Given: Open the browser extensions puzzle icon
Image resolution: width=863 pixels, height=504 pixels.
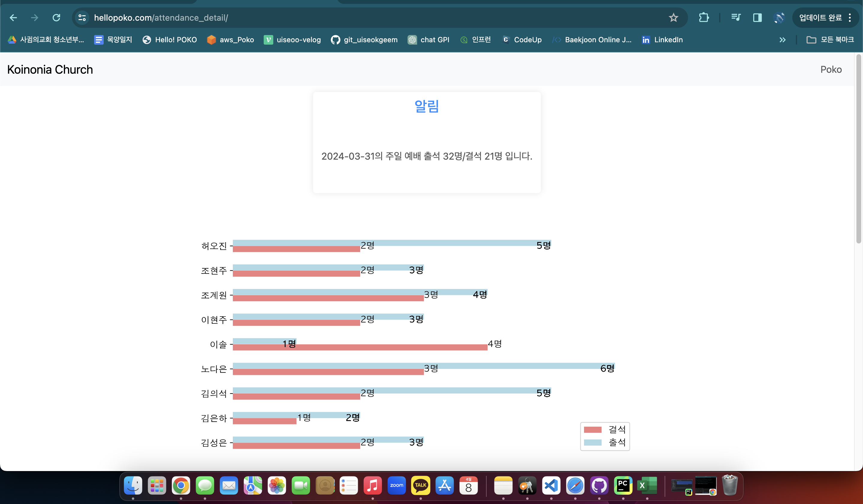Looking at the screenshot, I should point(704,17).
